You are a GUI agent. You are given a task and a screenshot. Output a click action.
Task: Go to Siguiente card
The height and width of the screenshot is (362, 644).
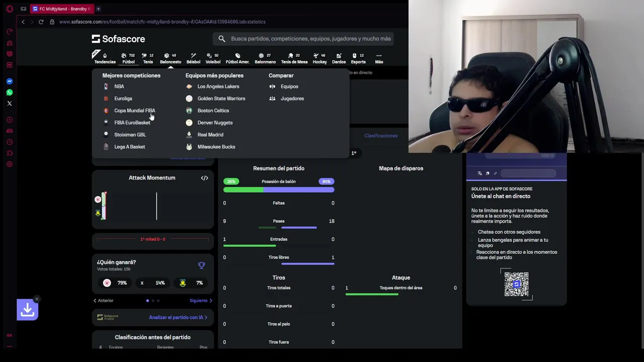[201, 301]
